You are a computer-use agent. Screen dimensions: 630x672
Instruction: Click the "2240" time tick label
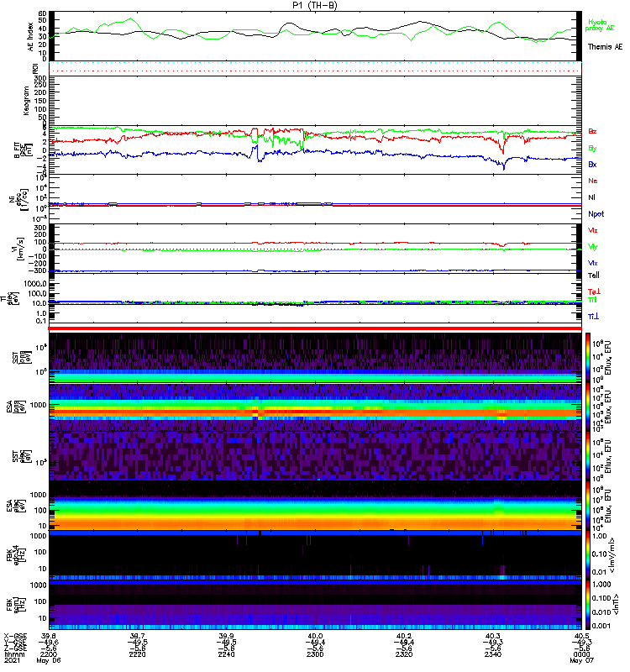point(226,654)
